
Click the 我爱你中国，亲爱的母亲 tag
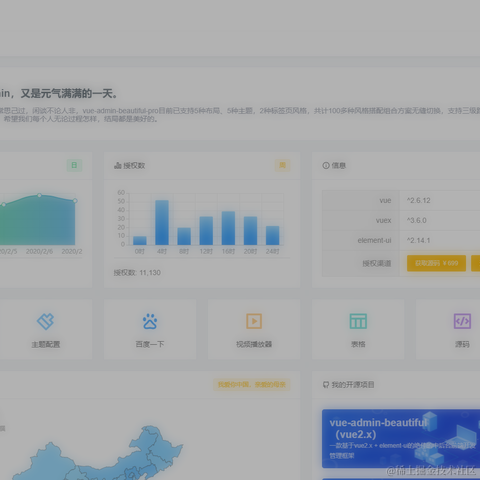tap(252, 385)
